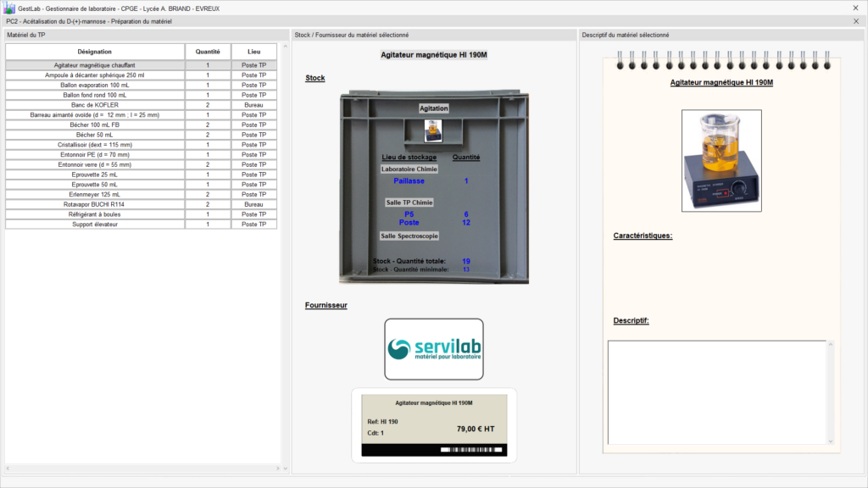This screenshot has width=868, height=488.
Task: Click the Descriptif text box vertical scrollbar
Action: (830, 391)
